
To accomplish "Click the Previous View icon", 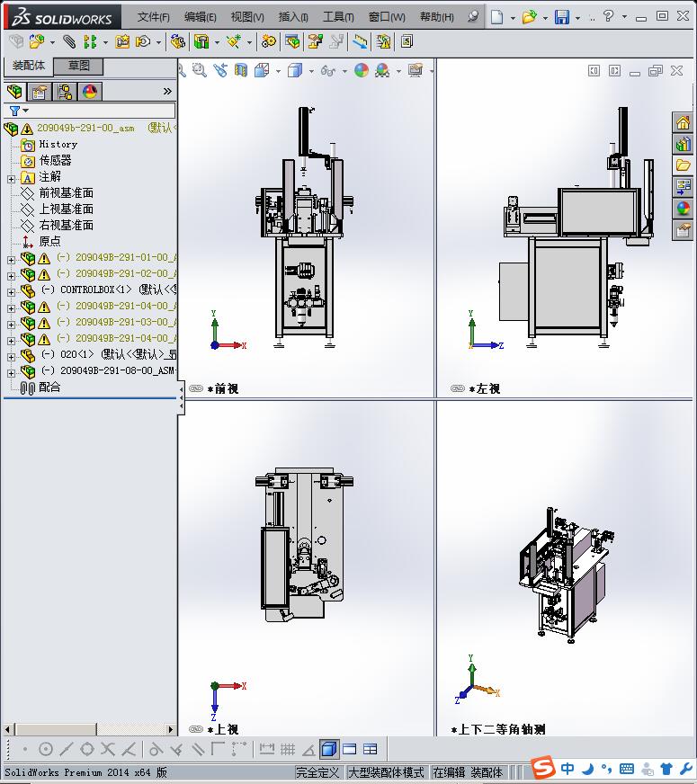I will tap(220, 70).
